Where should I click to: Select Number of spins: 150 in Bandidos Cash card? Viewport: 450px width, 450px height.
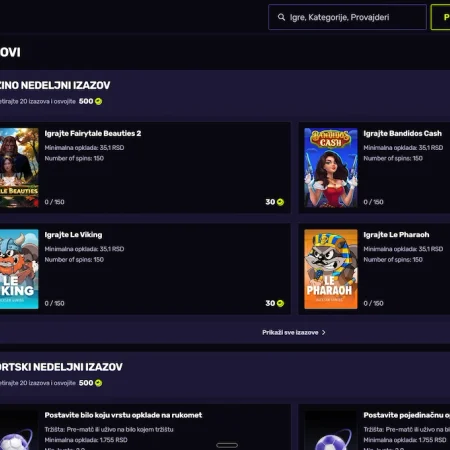coord(393,158)
